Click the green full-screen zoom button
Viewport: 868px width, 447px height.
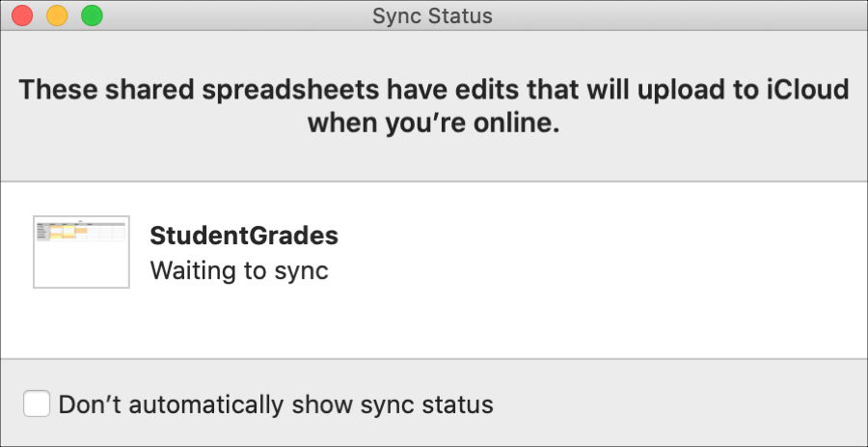click(92, 15)
